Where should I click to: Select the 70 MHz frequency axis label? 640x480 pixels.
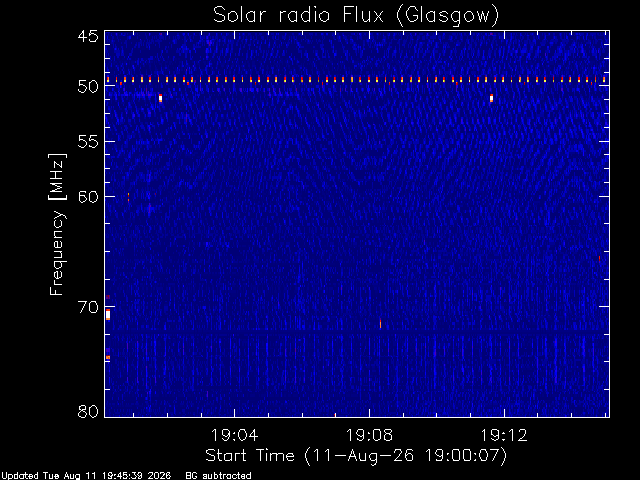pos(88,307)
